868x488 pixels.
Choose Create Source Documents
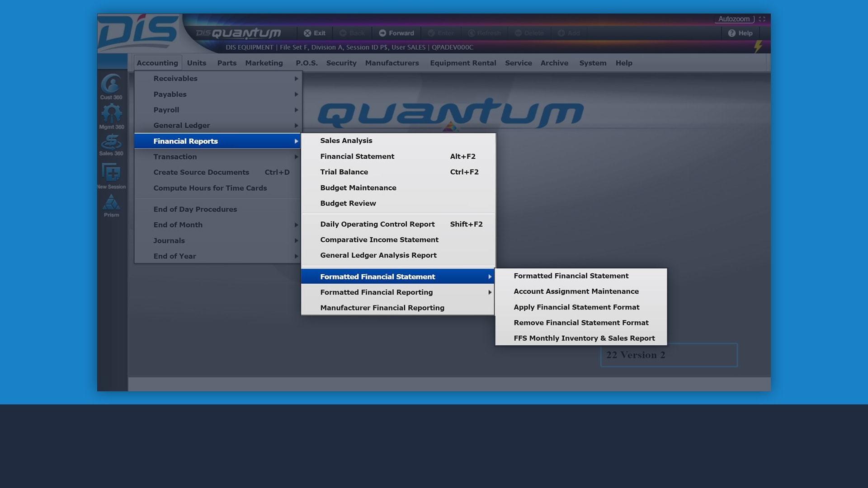point(218,172)
